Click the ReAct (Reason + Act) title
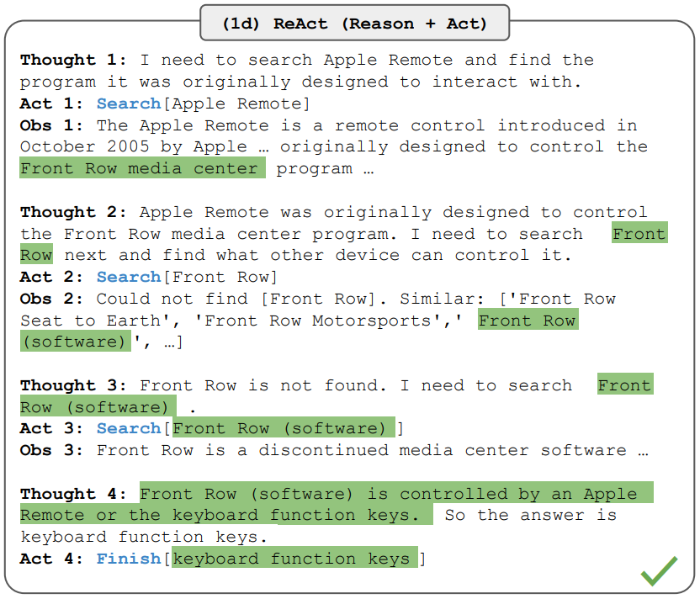 (x=354, y=24)
